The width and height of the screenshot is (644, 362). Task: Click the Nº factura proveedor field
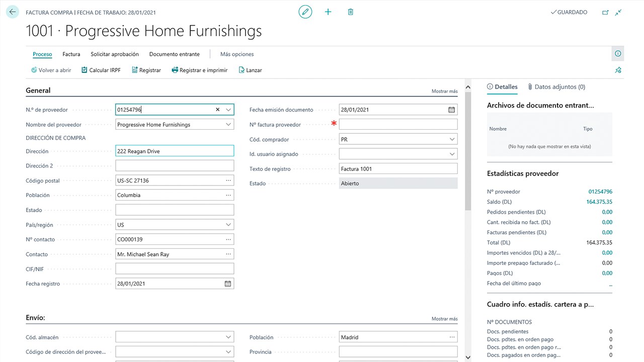[x=398, y=124]
